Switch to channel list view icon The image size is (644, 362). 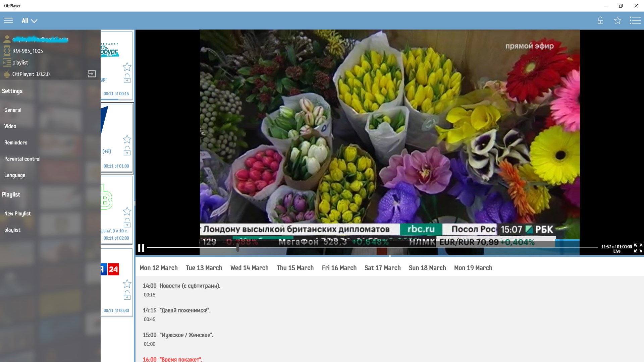tap(636, 20)
